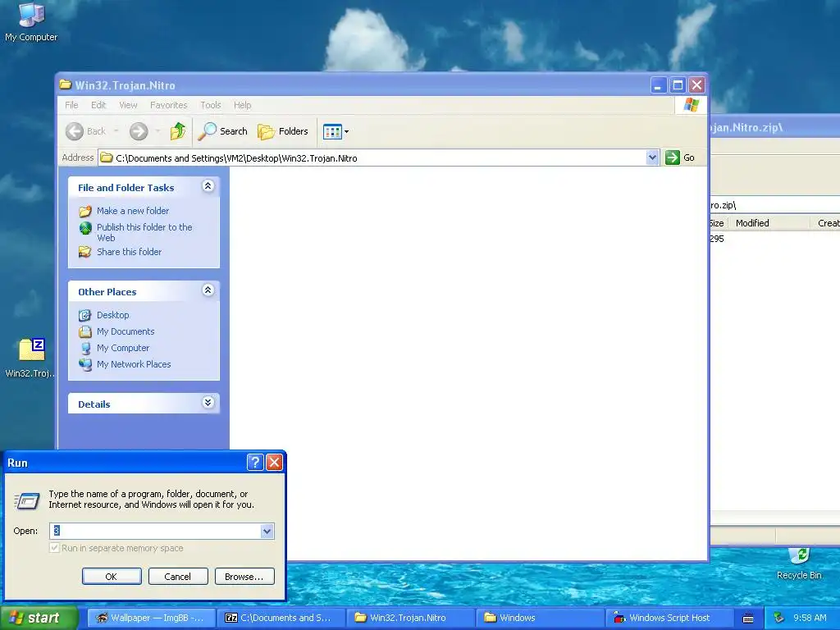Screen dimensions: 840x630
Task: Click the Explorer address path field
Action: pyautogui.click(x=373, y=157)
